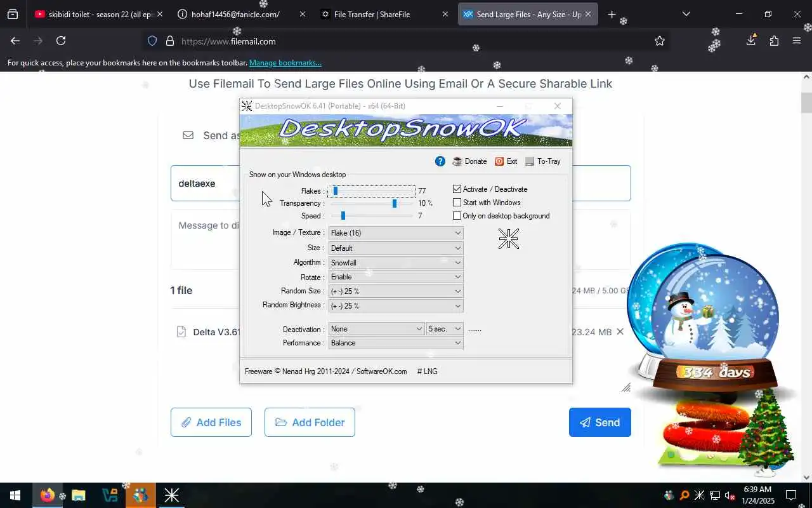Open File Explorer from the taskbar

(x=79, y=495)
